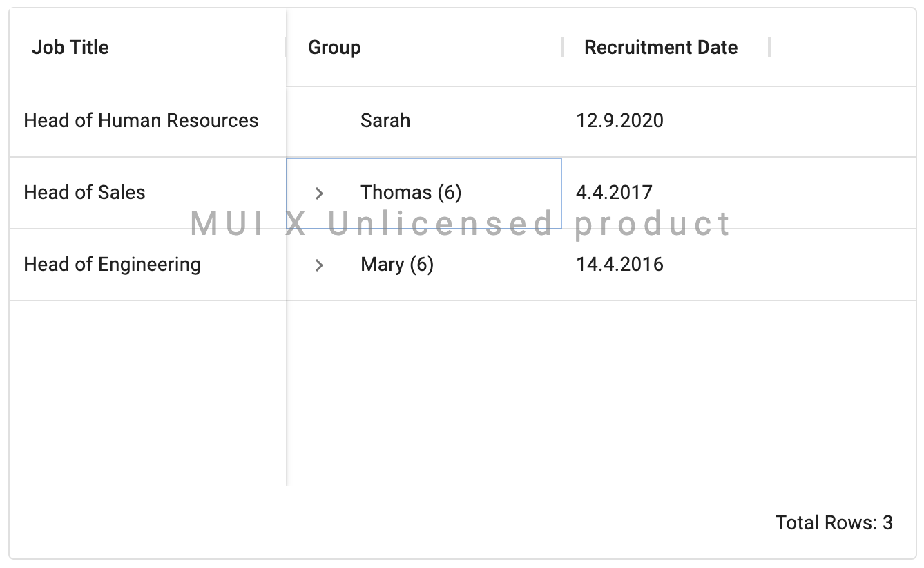The image size is (924, 568).
Task: Click the column separator after Job Title
Action: tap(286, 47)
